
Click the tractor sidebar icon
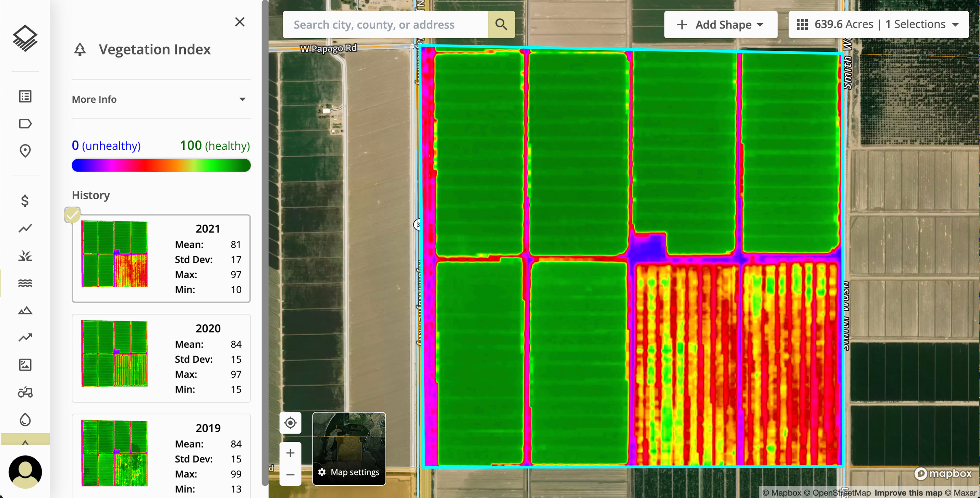point(25,392)
